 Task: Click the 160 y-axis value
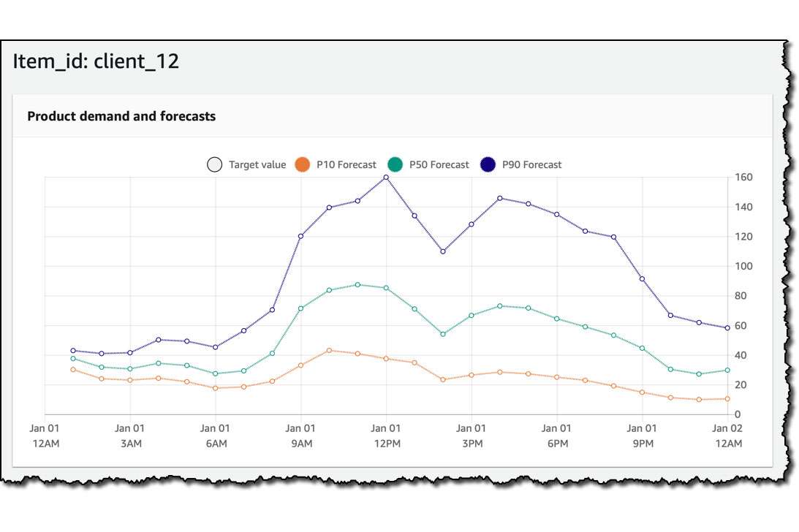tap(743, 178)
